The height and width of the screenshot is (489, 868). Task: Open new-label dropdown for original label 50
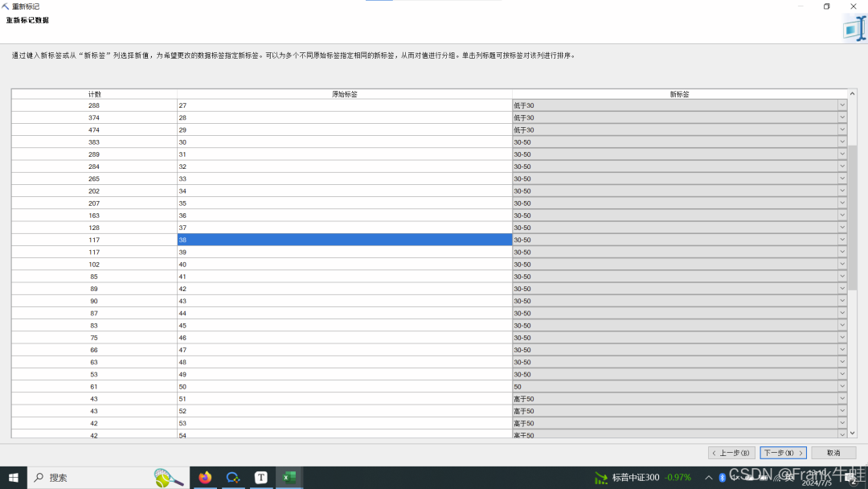[x=842, y=387]
